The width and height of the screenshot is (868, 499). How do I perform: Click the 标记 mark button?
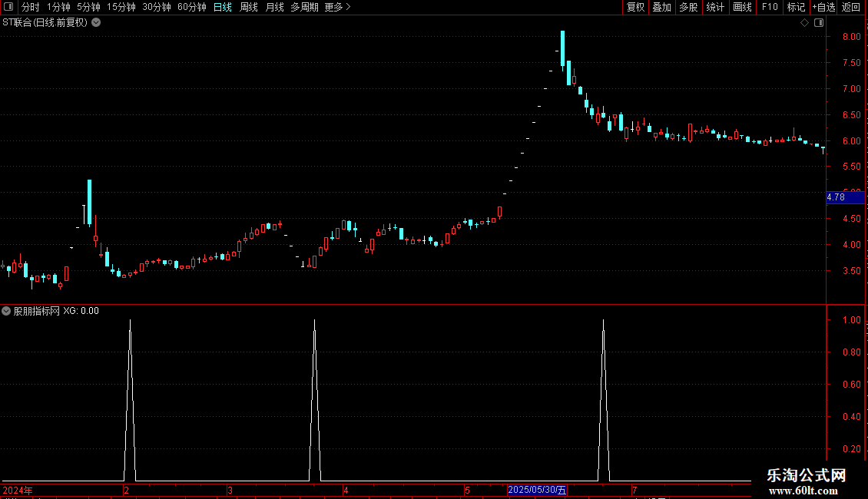point(796,7)
